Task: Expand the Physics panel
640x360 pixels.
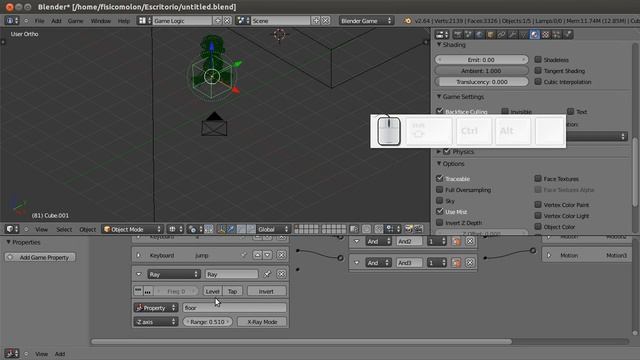Action: [439, 151]
